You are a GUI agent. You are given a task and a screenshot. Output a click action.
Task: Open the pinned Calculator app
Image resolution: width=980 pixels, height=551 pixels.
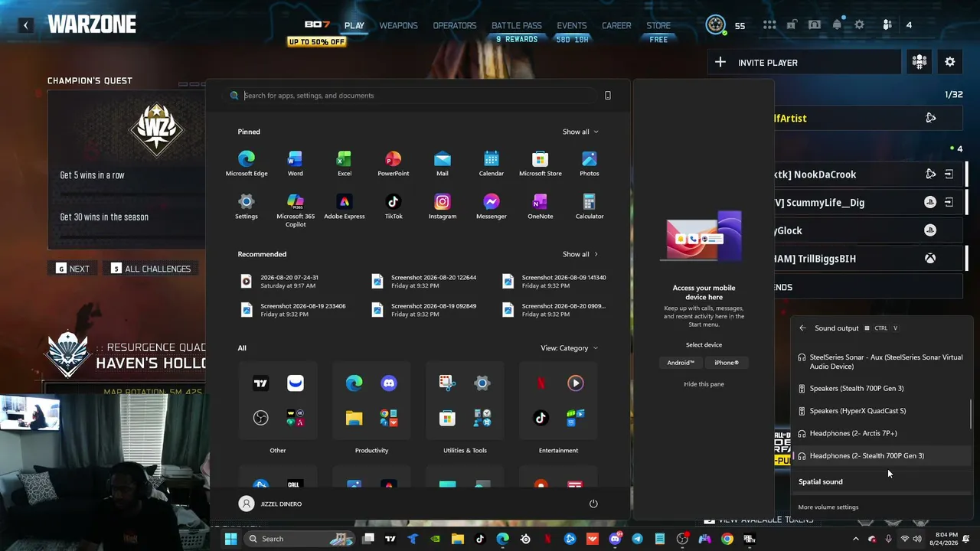point(590,207)
